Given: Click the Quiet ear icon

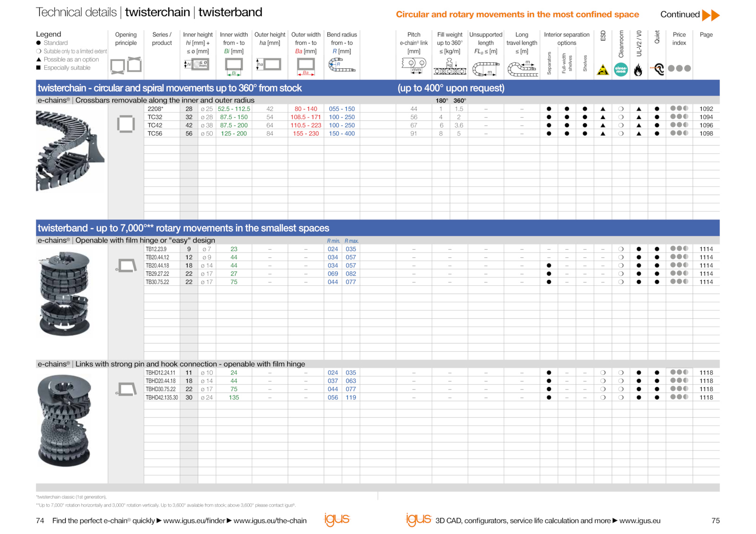Looking at the screenshot, I should (x=657, y=69).
